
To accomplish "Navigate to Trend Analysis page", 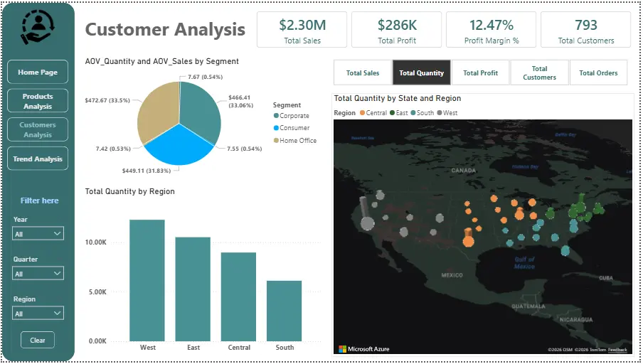I will [38, 159].
